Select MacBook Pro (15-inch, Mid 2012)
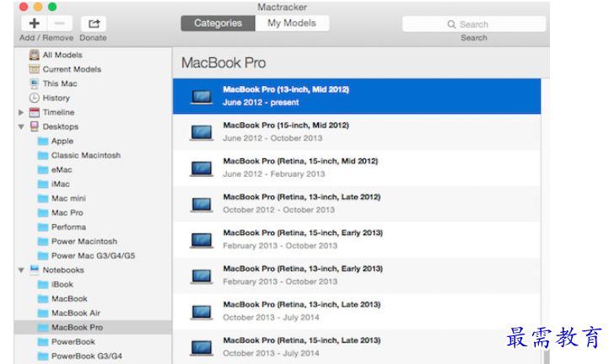Screen dimensions: 609x364 (357, 132)
